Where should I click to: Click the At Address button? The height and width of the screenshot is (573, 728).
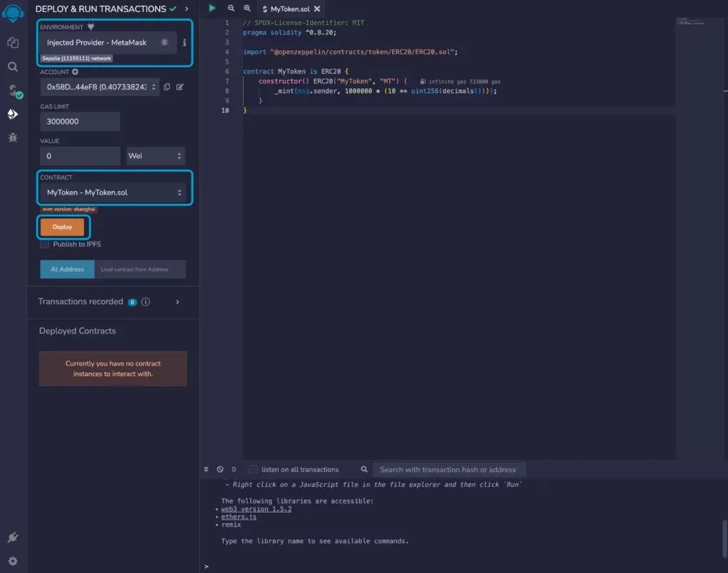pos(68,269)
